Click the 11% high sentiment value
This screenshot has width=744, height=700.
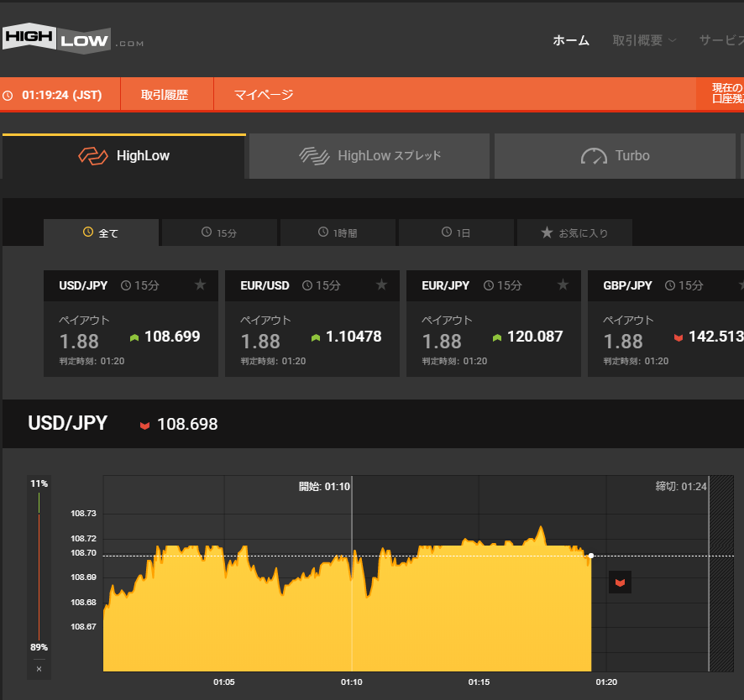39,483
